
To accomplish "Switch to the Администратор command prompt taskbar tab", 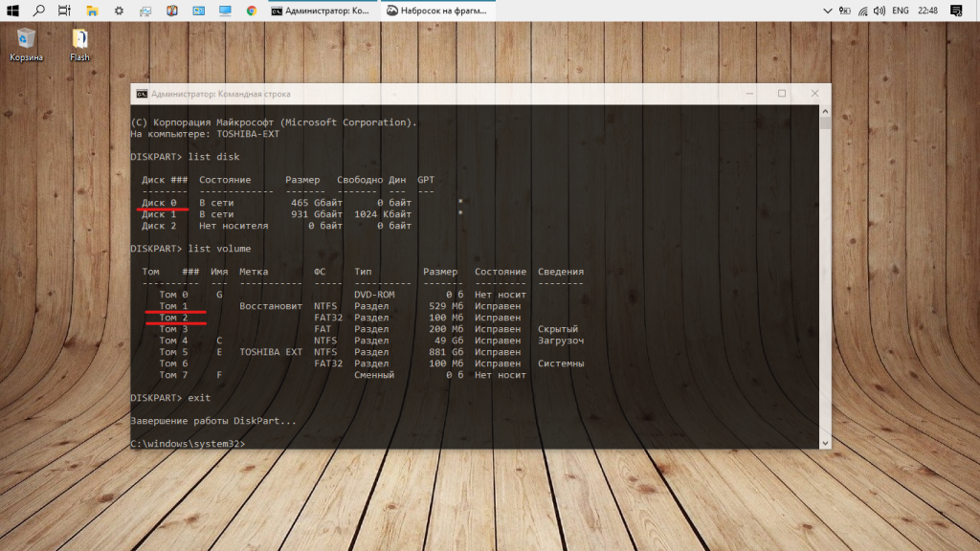I will pyautogui.click(x=321, y=11).
